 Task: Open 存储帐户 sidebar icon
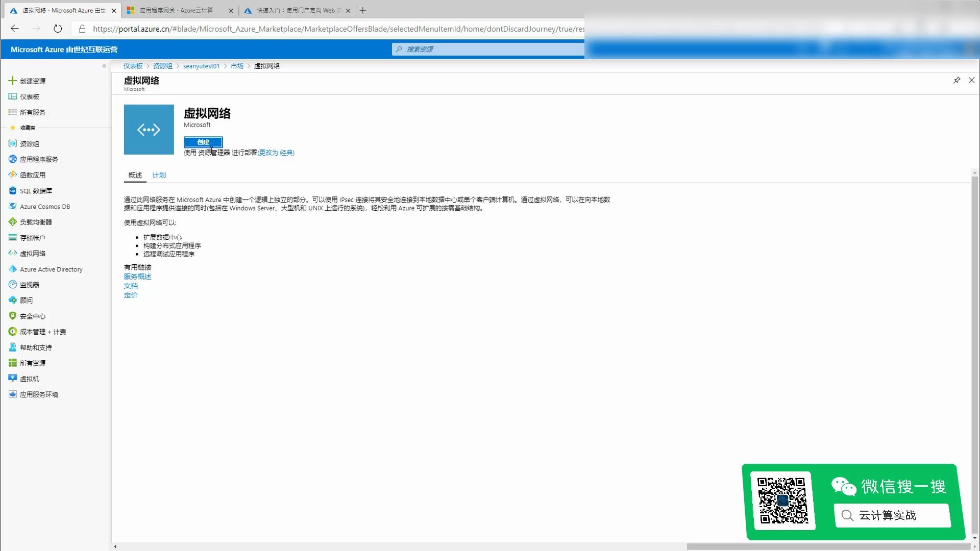[13, 238]
